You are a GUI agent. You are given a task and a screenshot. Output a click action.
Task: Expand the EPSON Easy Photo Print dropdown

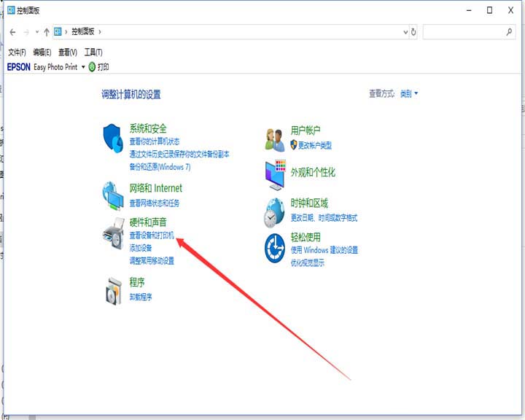83,67
